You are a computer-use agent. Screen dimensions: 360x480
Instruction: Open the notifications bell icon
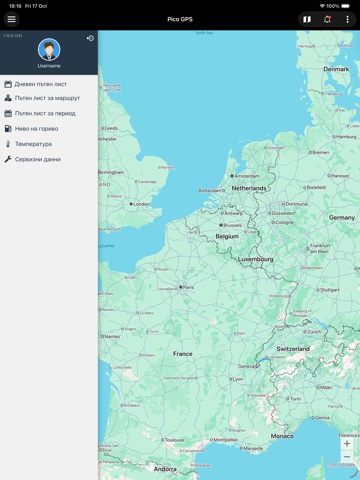pyautogui.click(x=327, y=19)
